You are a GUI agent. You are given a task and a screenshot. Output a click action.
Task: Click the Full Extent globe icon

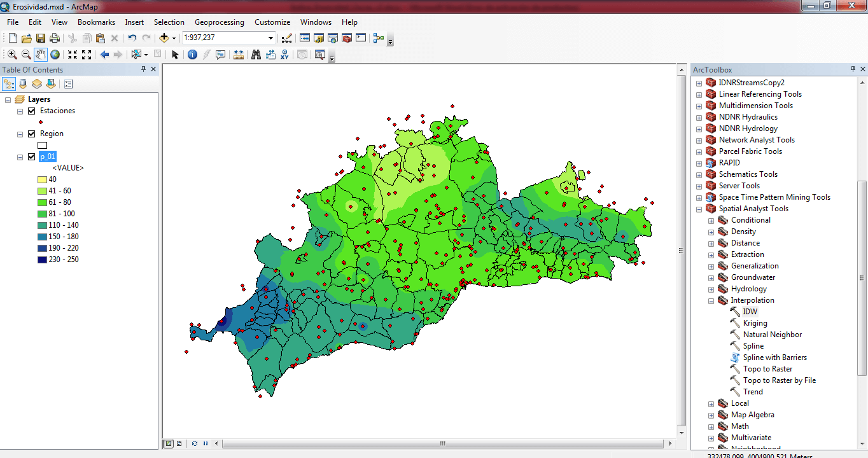pyautogui.click(x=55, y=55)
